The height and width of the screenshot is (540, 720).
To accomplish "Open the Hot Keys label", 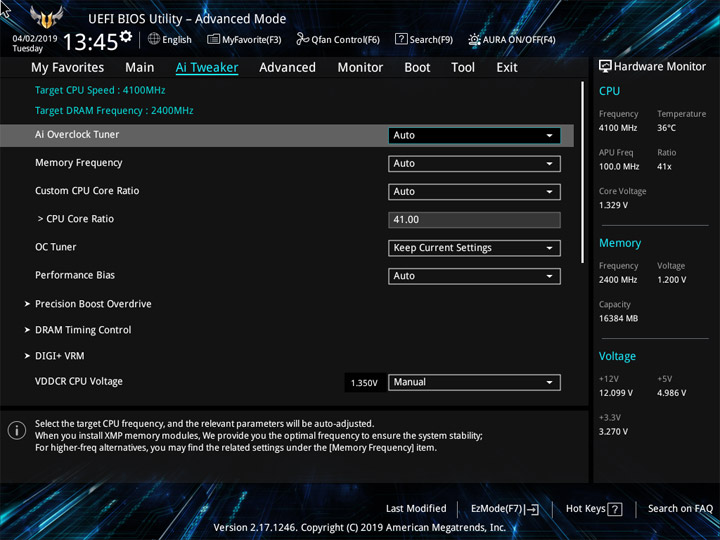I will 585,509.
